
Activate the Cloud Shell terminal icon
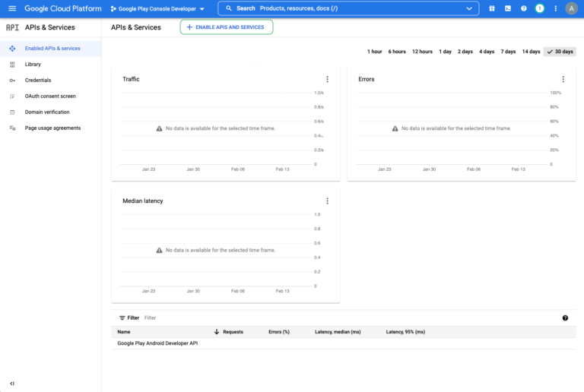tap(508, 8)
